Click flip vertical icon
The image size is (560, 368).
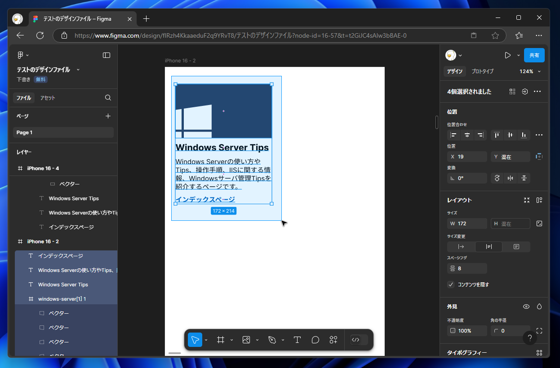524,178
